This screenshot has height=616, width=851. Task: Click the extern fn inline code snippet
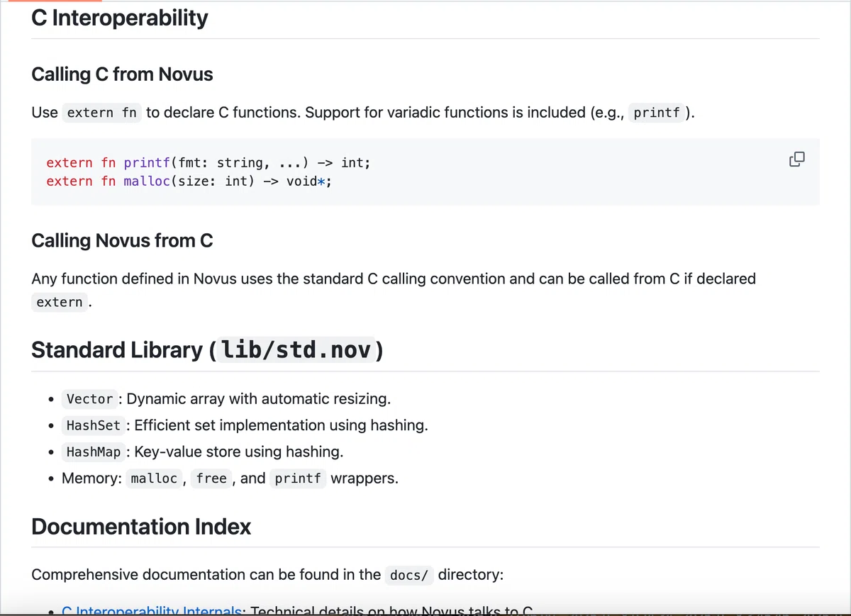click(x=102, y=113)
